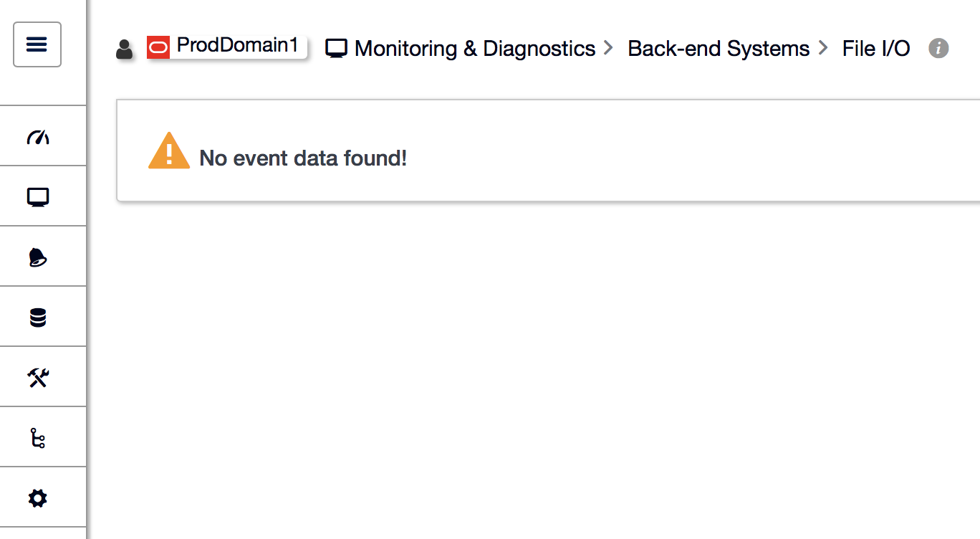Click the monitor icon beside Monitoring & Diagnostics

336,49
